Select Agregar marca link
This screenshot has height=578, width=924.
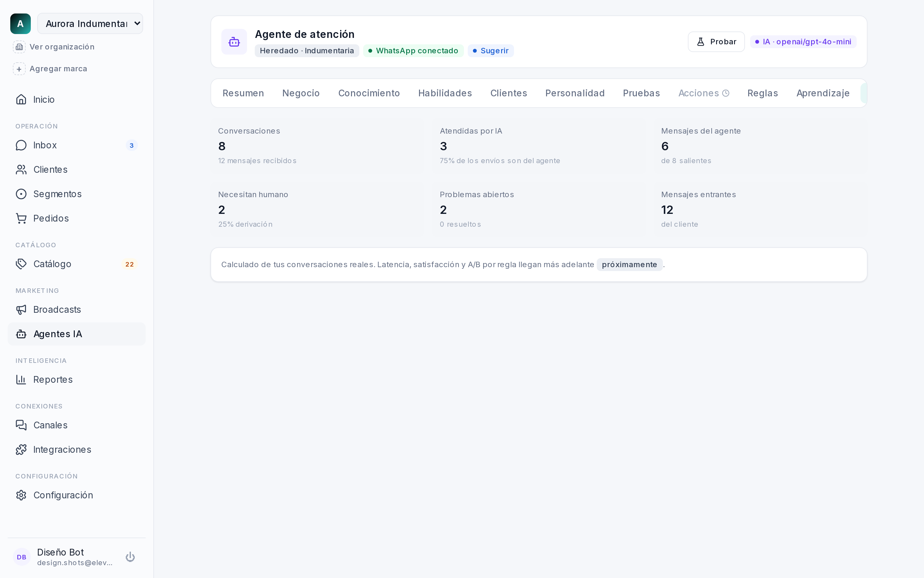[58, 69]
